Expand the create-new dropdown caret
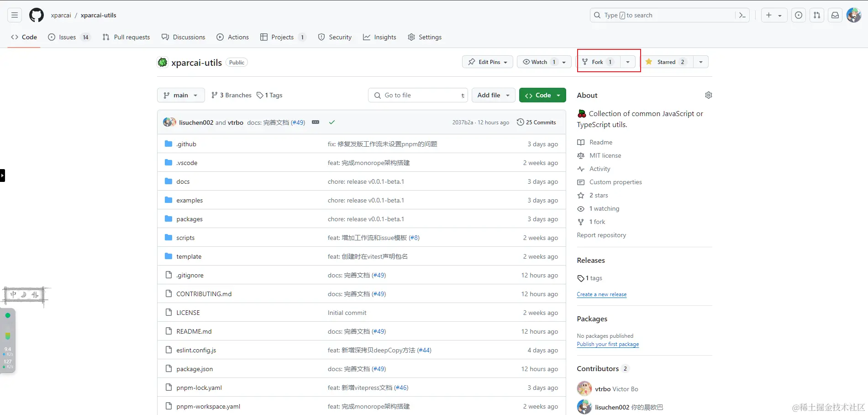 click(780, 16)
